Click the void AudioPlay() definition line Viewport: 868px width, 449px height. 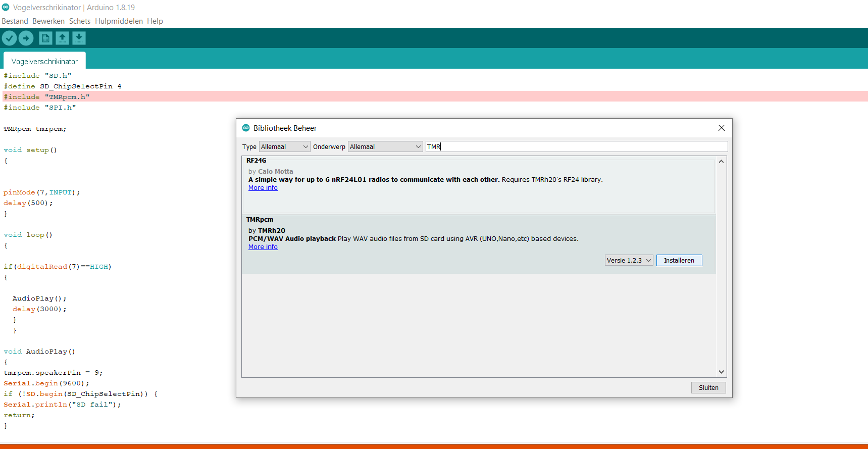point(39,351)
